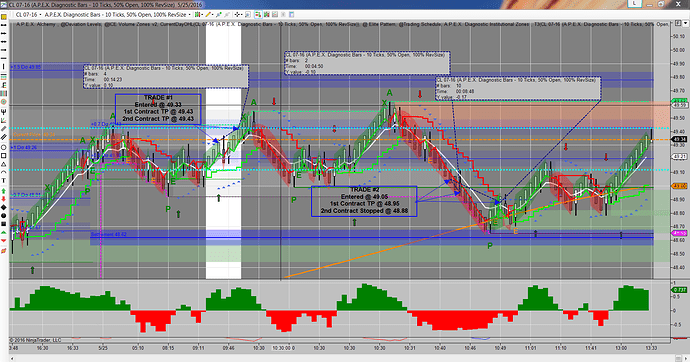This screenshot has width=690, height=362.
Task: Select the red down arrow marker tool
Action: tap(4, 199)
